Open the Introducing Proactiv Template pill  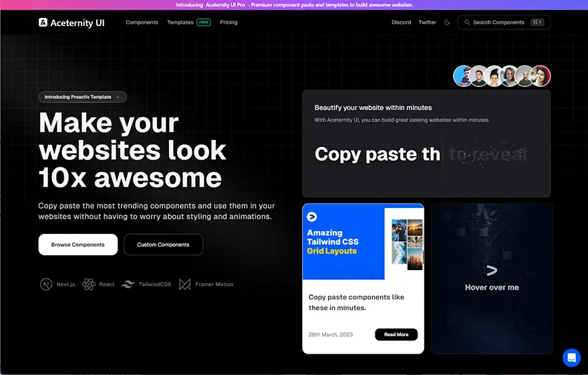(82, 97)
